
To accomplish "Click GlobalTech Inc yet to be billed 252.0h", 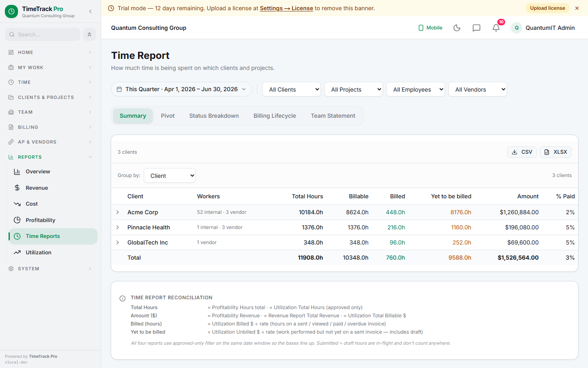I will tap(462, 242).
